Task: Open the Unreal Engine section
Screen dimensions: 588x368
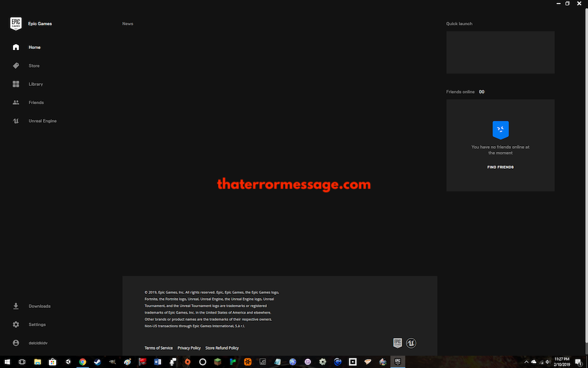Action: coord(42,121)
